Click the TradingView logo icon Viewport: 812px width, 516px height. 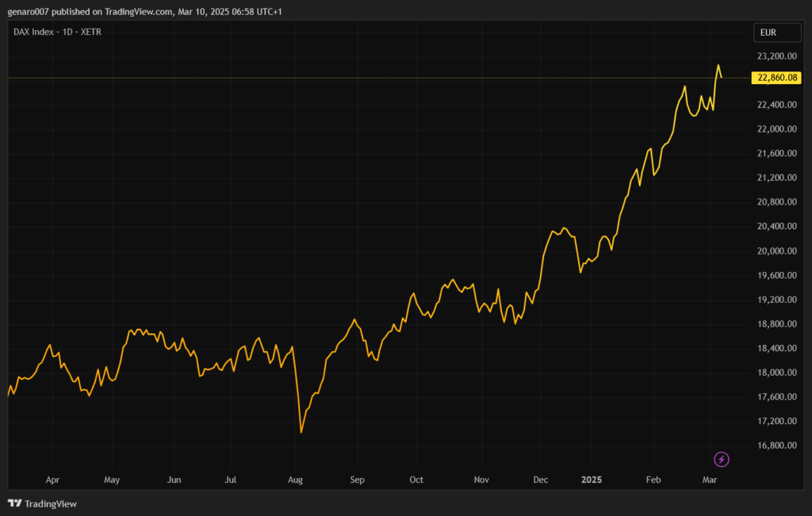[x=14, y=503]
